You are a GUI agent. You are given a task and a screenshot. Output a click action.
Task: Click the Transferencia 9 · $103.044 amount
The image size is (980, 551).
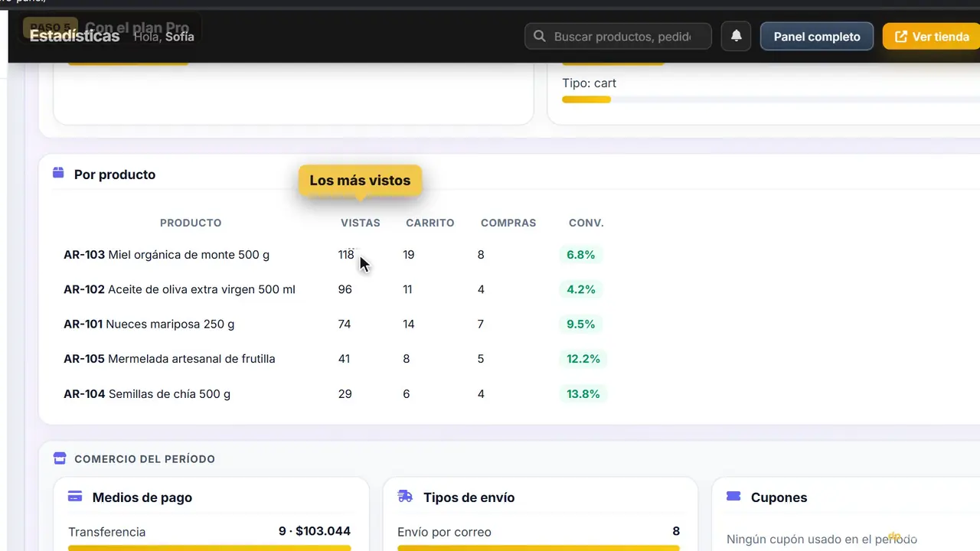[315, 531]
